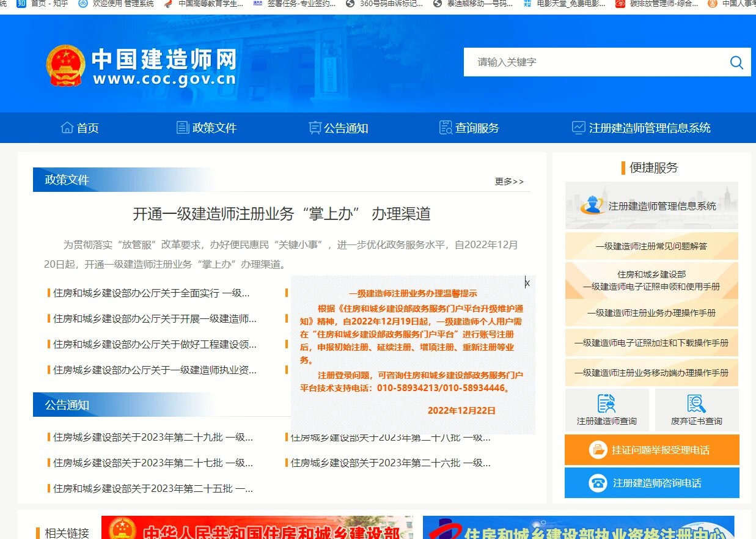Open 一级建造师注册常见问题解答 link
The width and height of the screenshot is (756, 539).
(651, 246)
